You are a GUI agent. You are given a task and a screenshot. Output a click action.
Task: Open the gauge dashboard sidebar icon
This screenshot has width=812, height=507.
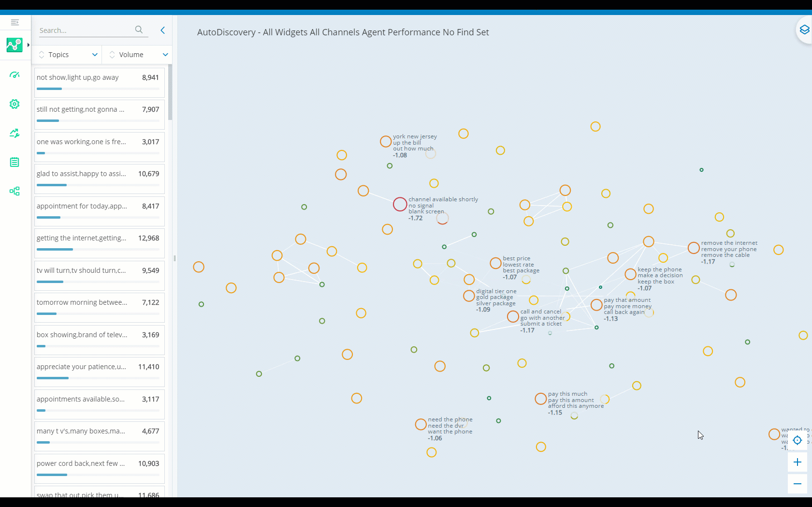[x=14, y=75]
